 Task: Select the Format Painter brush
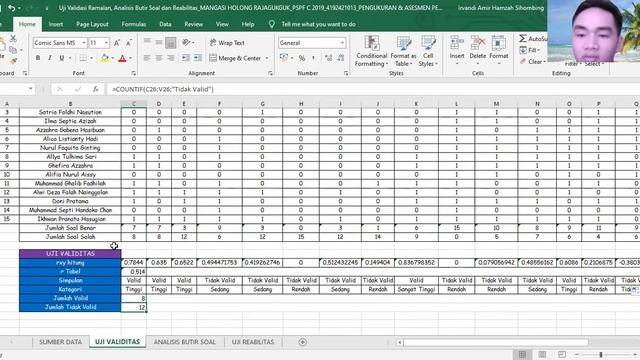coord(13,61)
